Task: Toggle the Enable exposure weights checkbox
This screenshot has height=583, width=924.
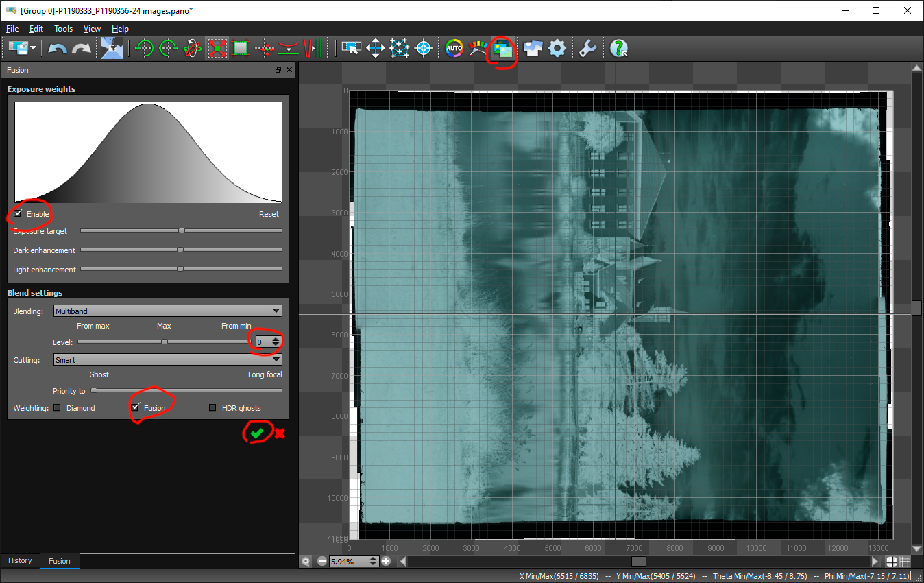Action: coord(19,213)
